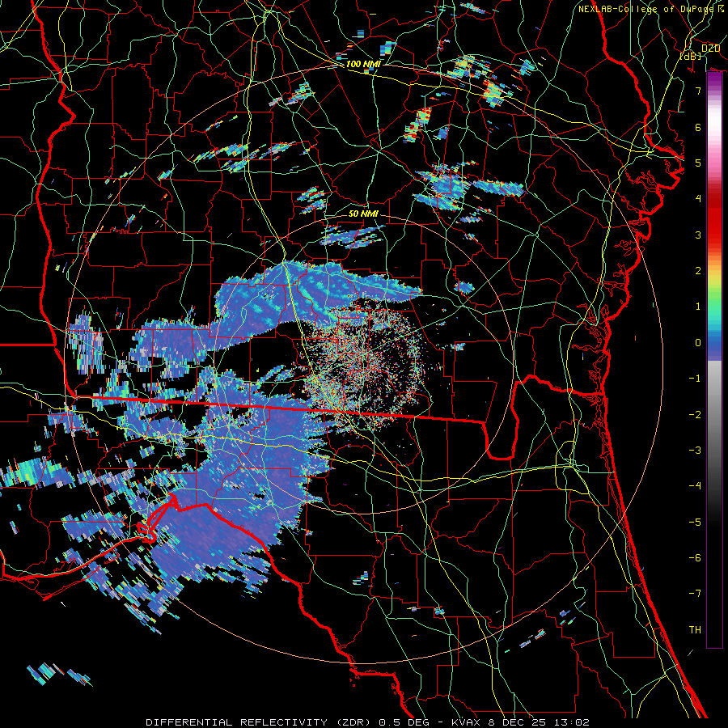Click the -4 value on the scale
The height and width of the screenshot is (728, 728).
695,486
